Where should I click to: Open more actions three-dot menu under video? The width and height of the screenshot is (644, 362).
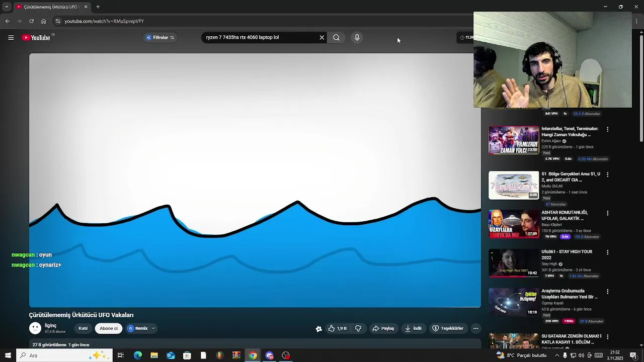475,328
